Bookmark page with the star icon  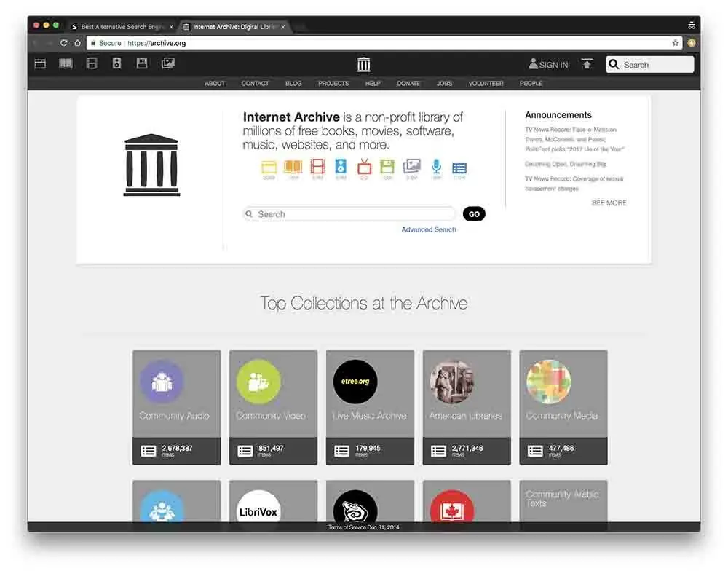pyautogui.click(x=675, y=43)
